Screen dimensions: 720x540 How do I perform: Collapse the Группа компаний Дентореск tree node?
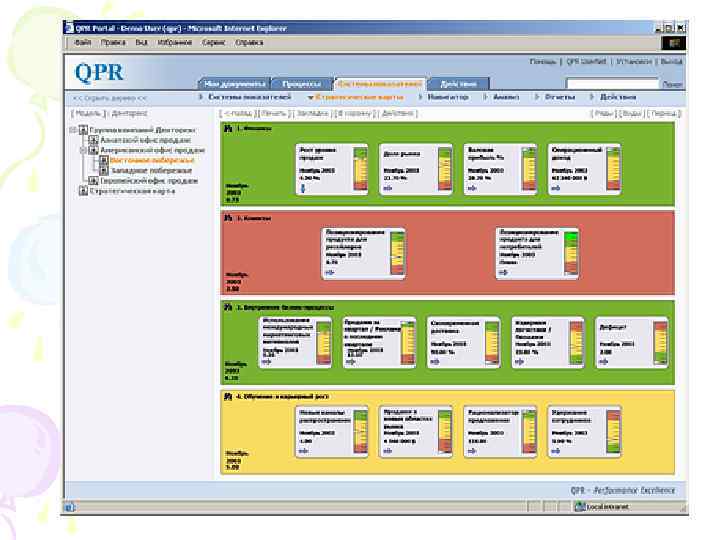tap(73, 130)
